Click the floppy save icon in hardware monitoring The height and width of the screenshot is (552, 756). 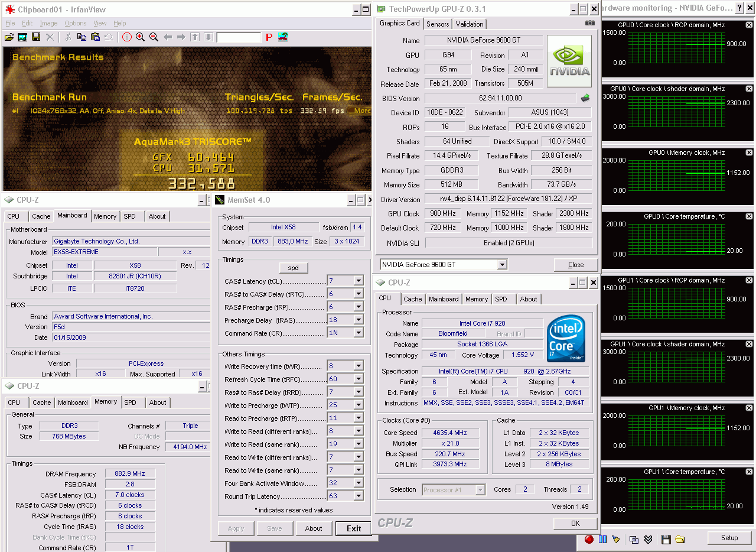click(x=666, y=539)
